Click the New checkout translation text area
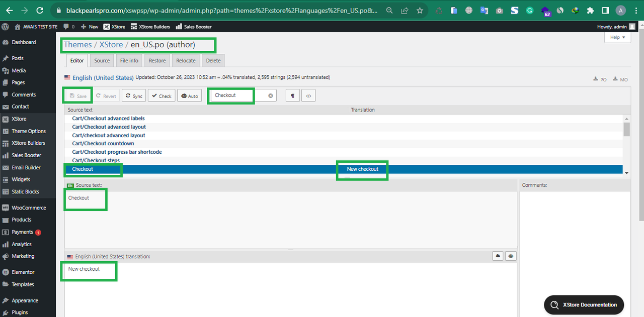This screenshot has height=317, width=644. point(290,289)
